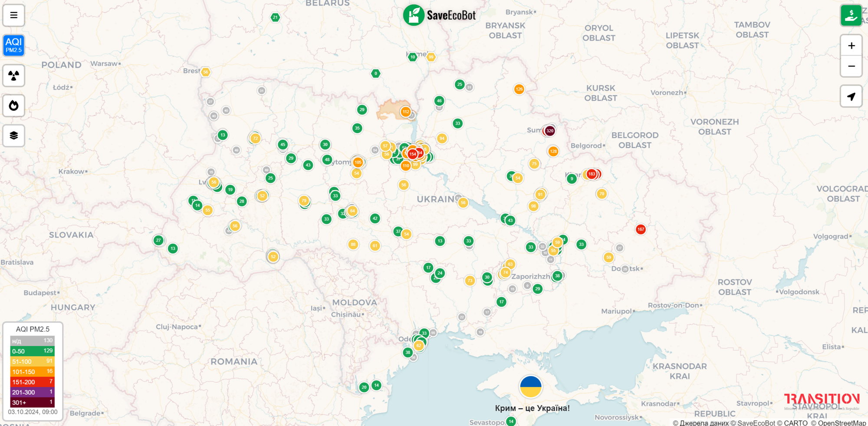
Task: Open the yellow 75 station marker
Action: tap(534, 164)
